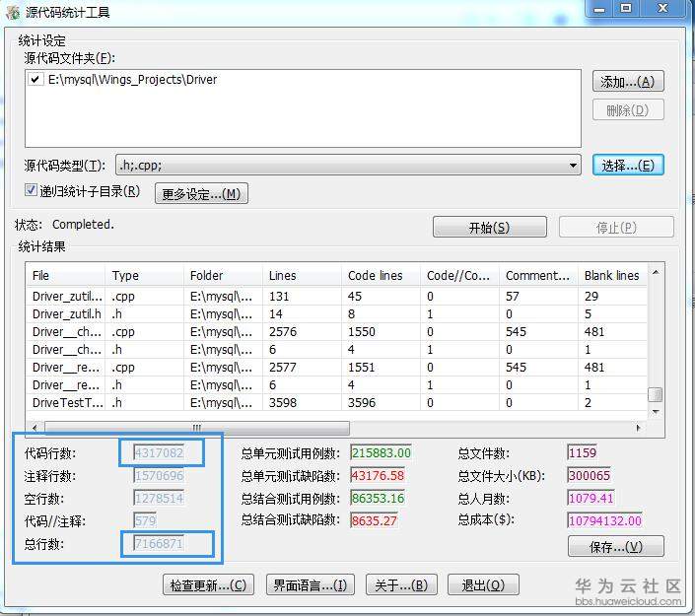This screenshot has width=695, height=616.
Task: Open the source code type dropdown
Action: (573, 166)
